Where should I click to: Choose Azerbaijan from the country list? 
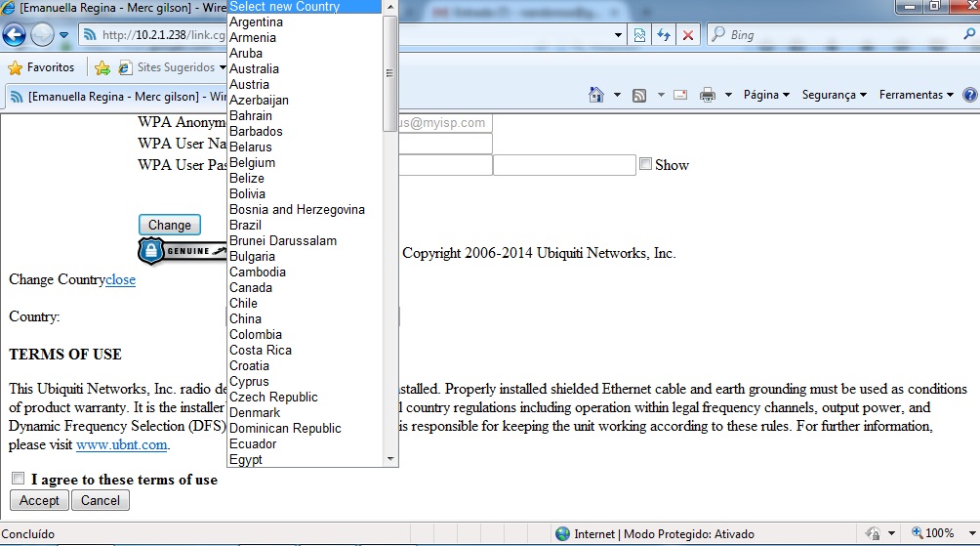click(x=305, y=100)
